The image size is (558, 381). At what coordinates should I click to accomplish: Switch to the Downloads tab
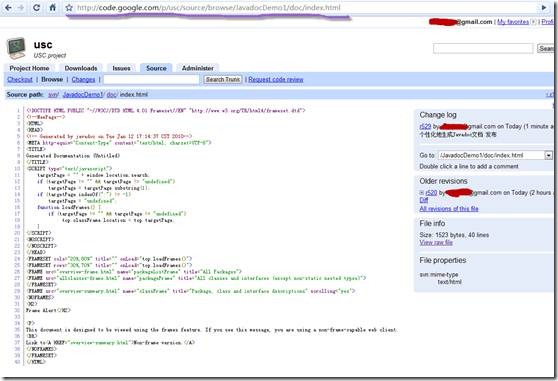pos(81,68)
